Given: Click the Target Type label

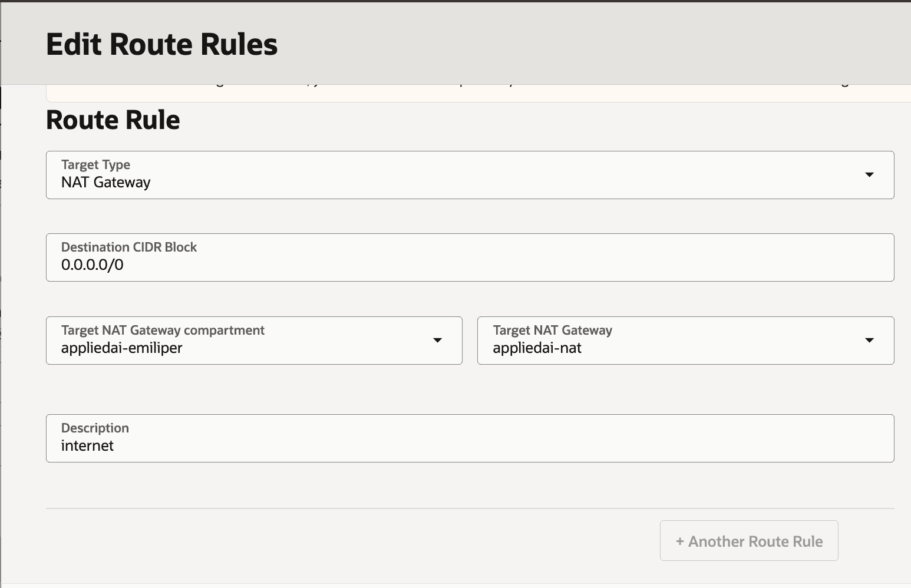Looking at the screenshot, I should point(95,164).
